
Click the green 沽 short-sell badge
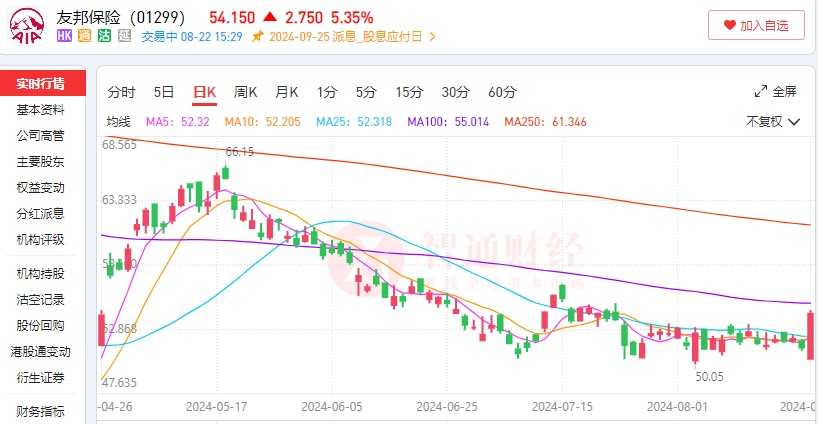104,36
